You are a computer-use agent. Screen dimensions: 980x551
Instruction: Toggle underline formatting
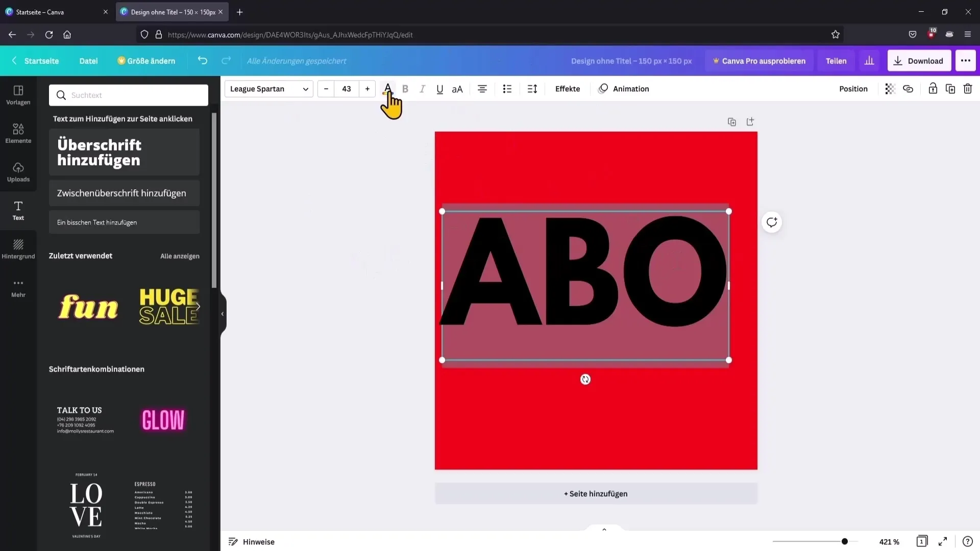click(439, 89)
